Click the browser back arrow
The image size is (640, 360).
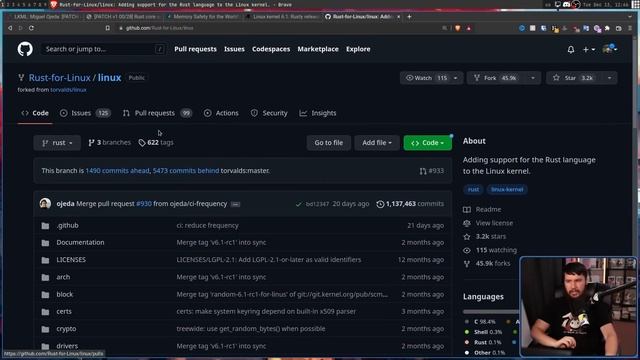click(10, 28)
